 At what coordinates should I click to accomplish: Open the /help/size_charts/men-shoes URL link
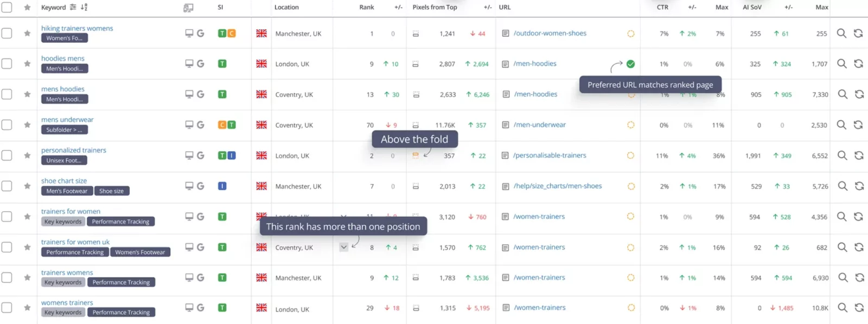point(558,186)
